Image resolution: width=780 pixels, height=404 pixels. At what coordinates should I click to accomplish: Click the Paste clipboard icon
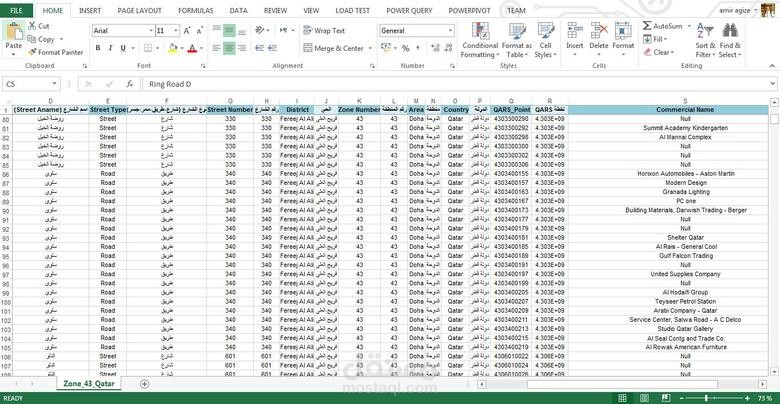click(x=14, y=31)
